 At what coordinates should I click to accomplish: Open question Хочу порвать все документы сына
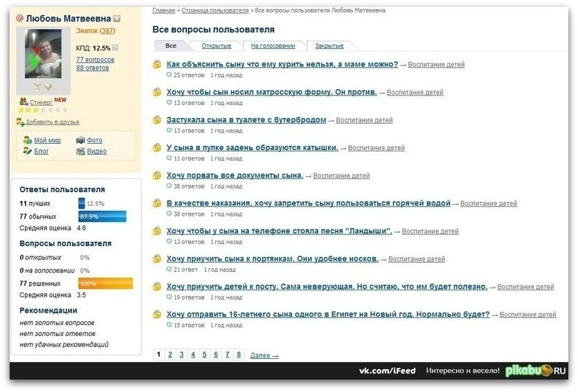(x=235, y=175)
